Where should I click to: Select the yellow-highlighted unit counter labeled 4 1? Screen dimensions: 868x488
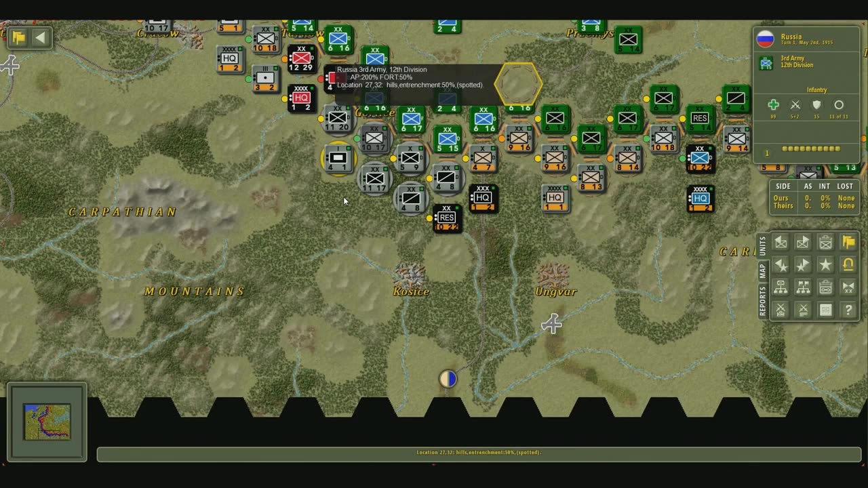[x=338, y=158]
